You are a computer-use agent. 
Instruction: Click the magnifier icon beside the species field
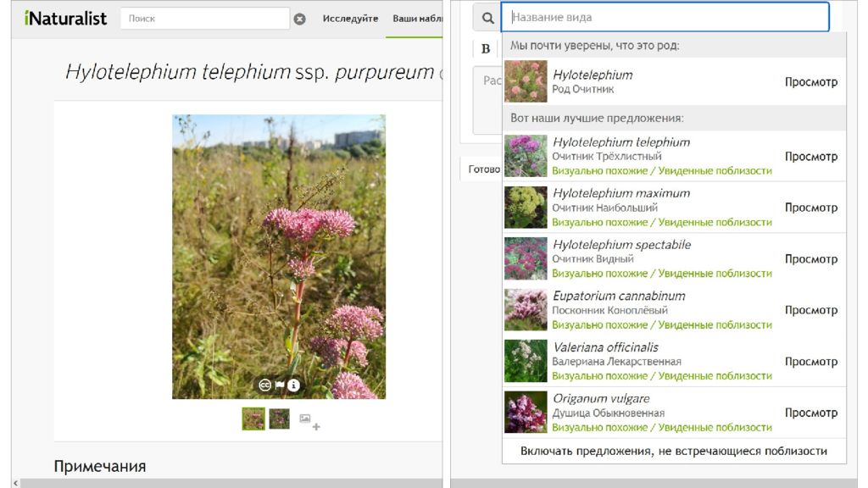487,19
